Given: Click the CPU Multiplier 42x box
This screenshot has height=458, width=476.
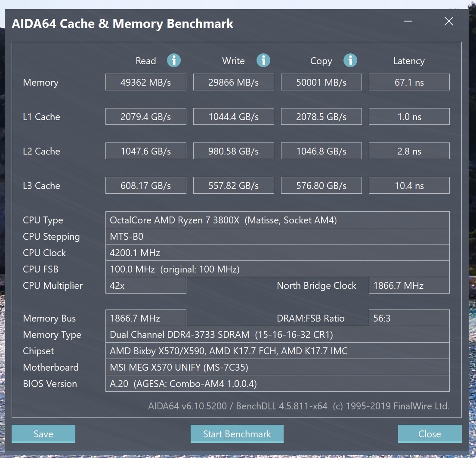Looking at the screenshot, I should tap(145, 285).
